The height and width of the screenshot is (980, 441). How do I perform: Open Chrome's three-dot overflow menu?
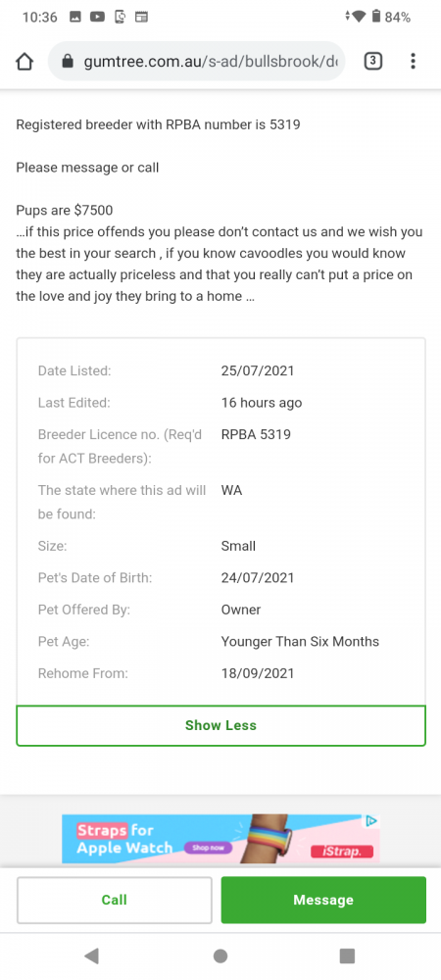click(x=413, y=61)
